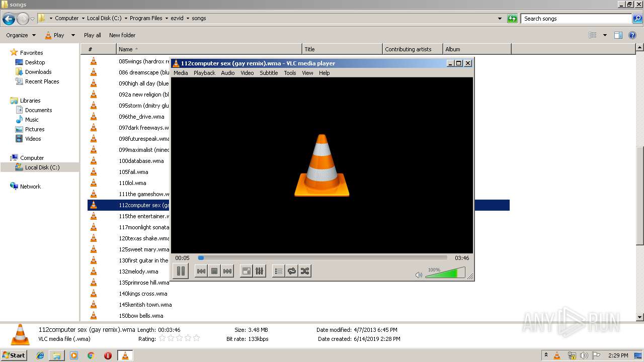Select Local Disk (C:) in sidebar
644x362 pixels.
pyautogui.click(x=42, y=167)
